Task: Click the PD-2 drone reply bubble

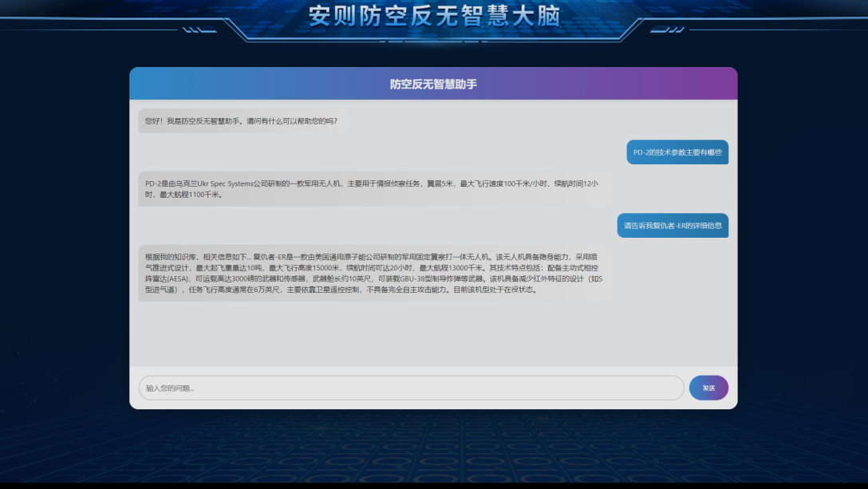Action: pos(373,188)
